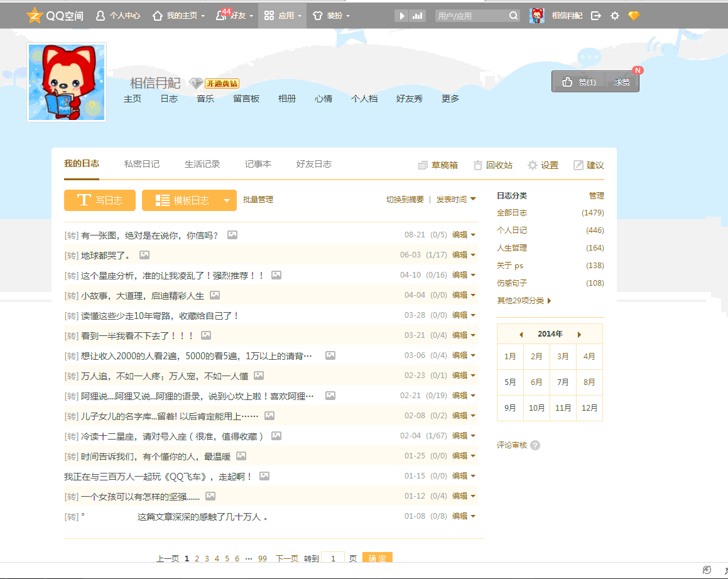This screenshot has width=728, height=579.
Task: Click image icon on QQ飞车 entry
Action: (264, 476)
